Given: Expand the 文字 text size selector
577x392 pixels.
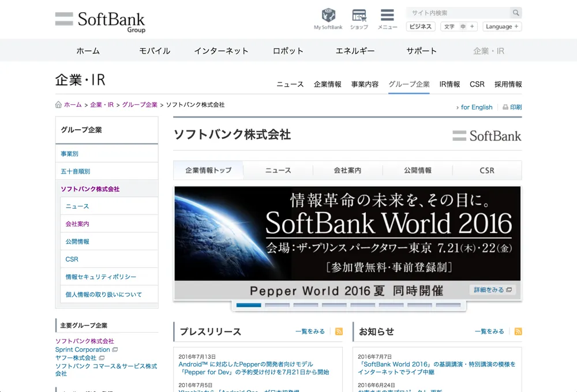Looking at the screenshot, I should pyautogui.click(x=460, y=27).
